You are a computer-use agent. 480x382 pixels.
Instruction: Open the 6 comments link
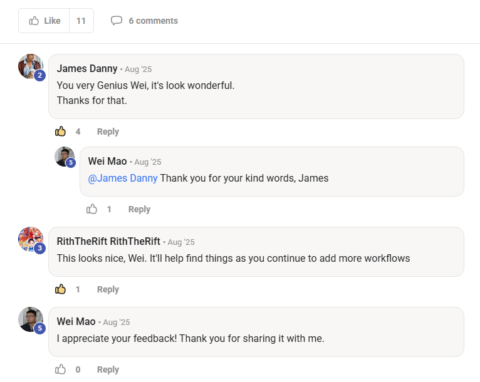coord(153,21)
